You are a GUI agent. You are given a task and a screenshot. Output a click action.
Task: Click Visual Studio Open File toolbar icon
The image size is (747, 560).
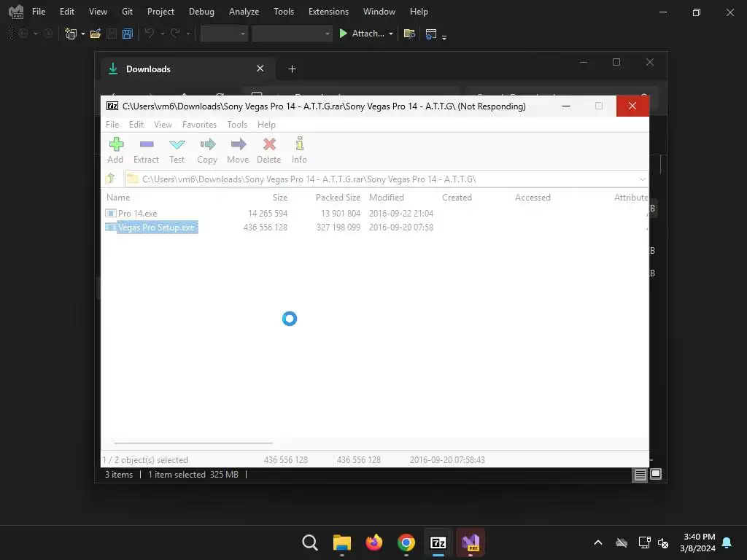pyautogui.click(x=96, y=34)
